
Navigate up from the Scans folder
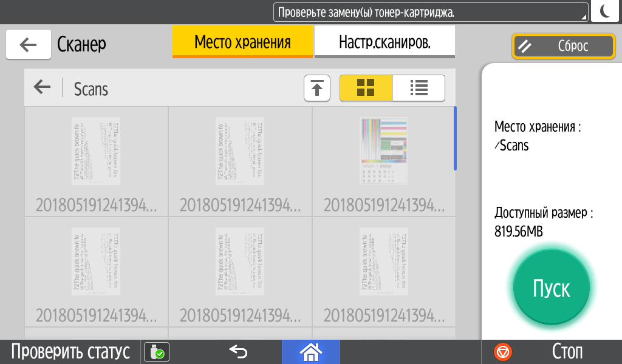(x=42, y=87)
